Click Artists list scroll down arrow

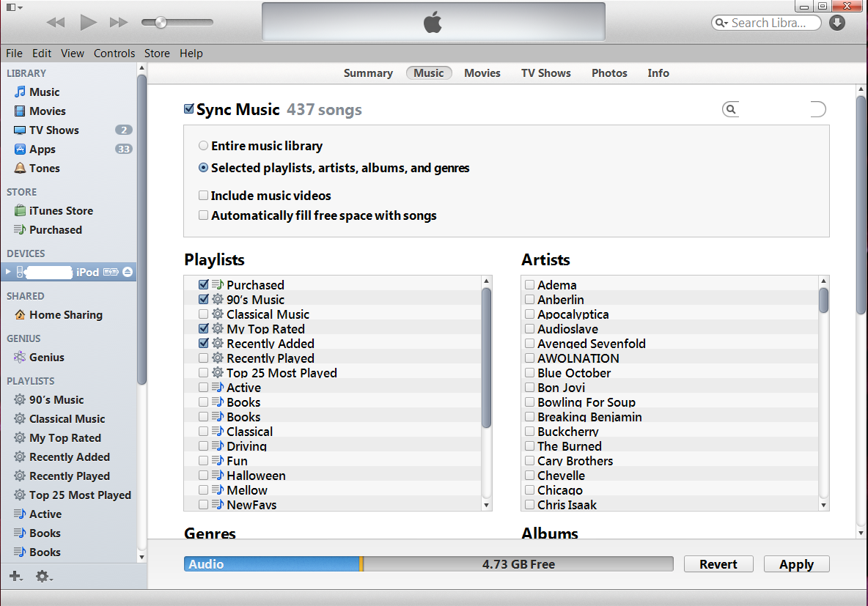824,505
